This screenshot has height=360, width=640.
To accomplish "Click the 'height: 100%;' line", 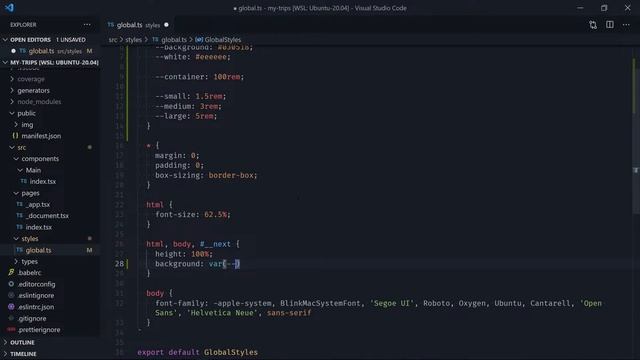I will [x=184, y=254].
